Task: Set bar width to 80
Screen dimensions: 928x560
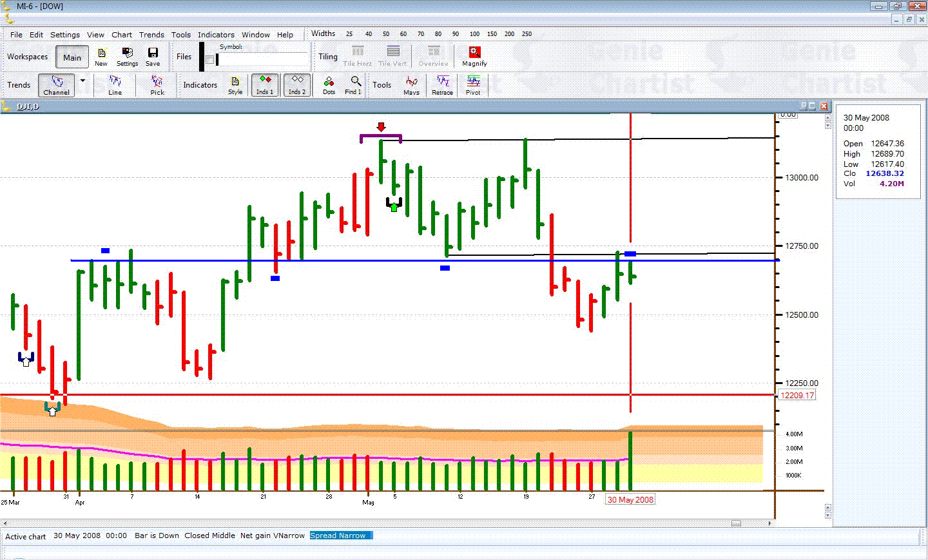Action: [x=438, y=34]
